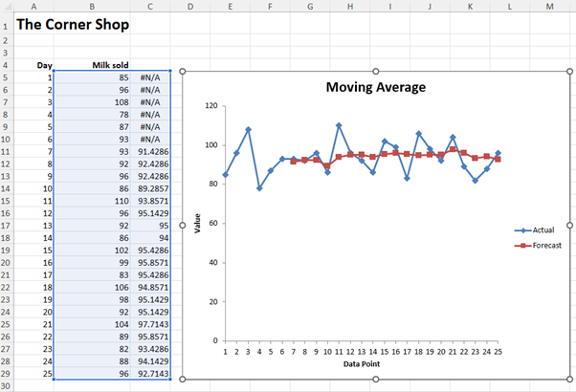The width and height of the screenshot is (576, 392).
Task: Select row 11 header
Action: click(x=6, y=152)
